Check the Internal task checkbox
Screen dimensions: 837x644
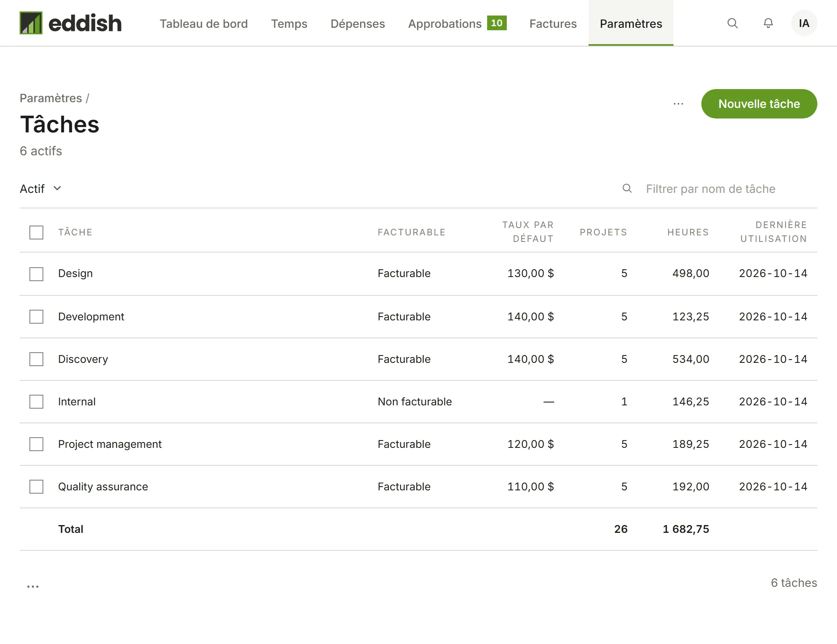[36, 402]
